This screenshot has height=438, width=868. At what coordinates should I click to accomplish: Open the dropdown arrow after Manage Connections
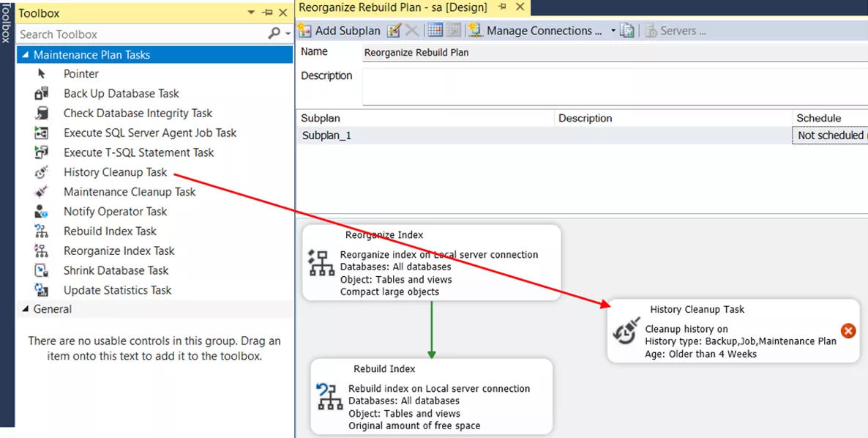pyautogui.click(x=613, y=31)
